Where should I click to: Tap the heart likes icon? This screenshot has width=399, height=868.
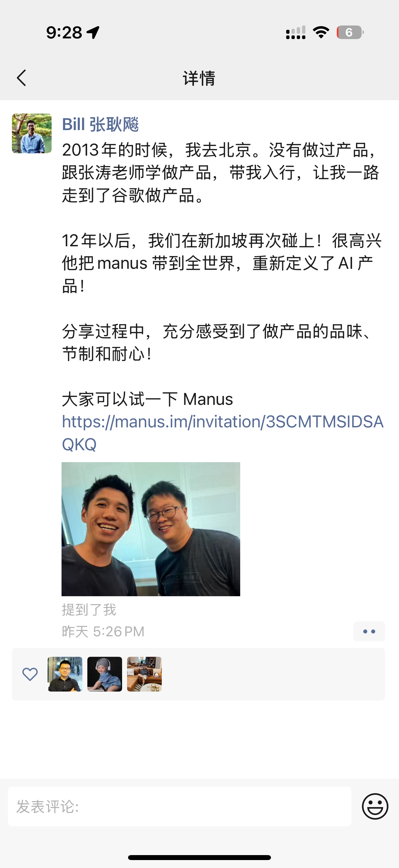pos(30,674)
